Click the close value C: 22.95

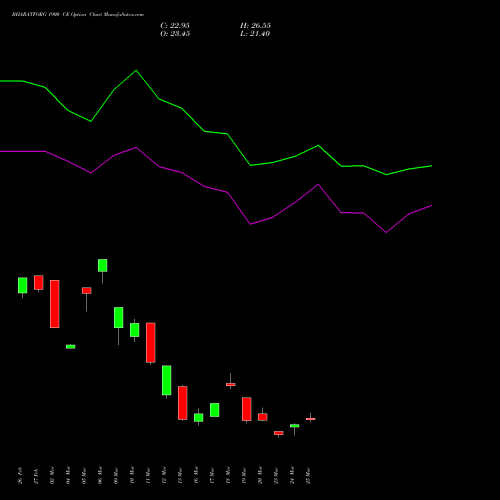175,26
